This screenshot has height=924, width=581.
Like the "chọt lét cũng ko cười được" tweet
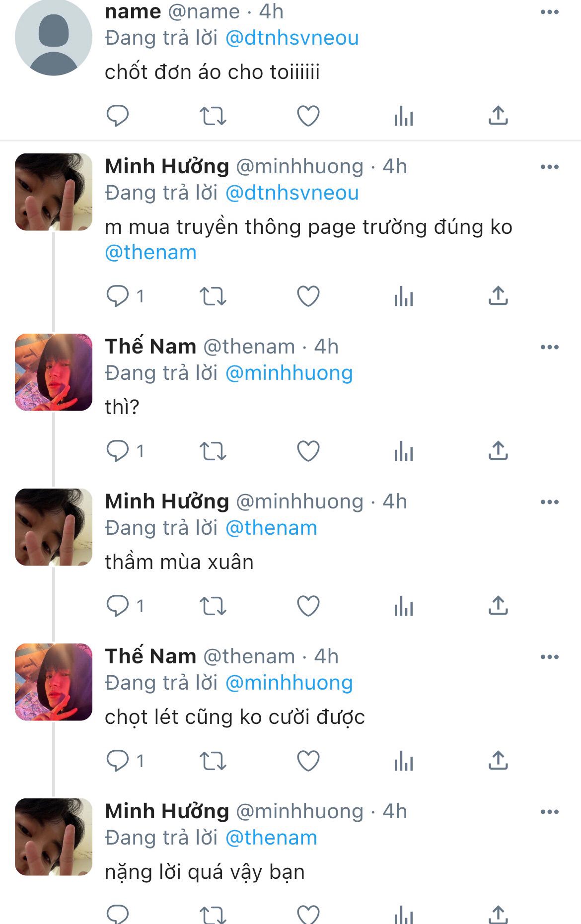coord(308,761)
